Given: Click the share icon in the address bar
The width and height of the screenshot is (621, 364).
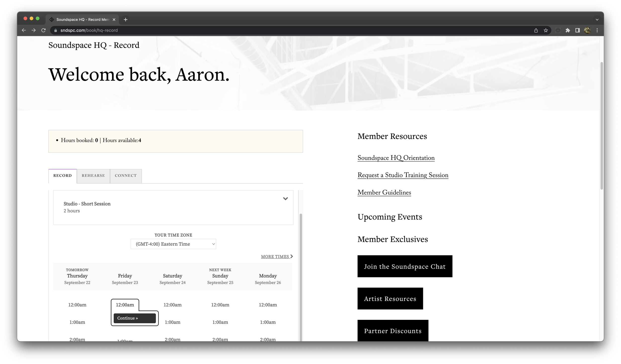Looking at the screenshot, I should (536, 30).
